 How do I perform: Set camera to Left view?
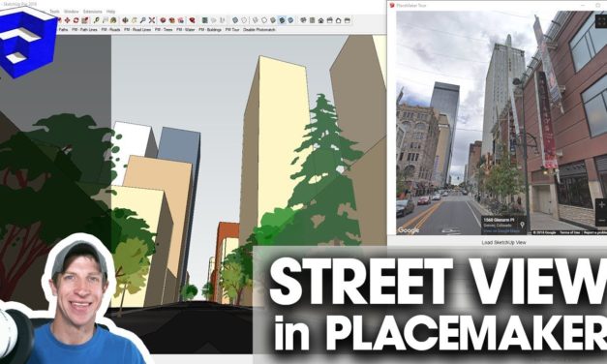(x=348, y=20)
